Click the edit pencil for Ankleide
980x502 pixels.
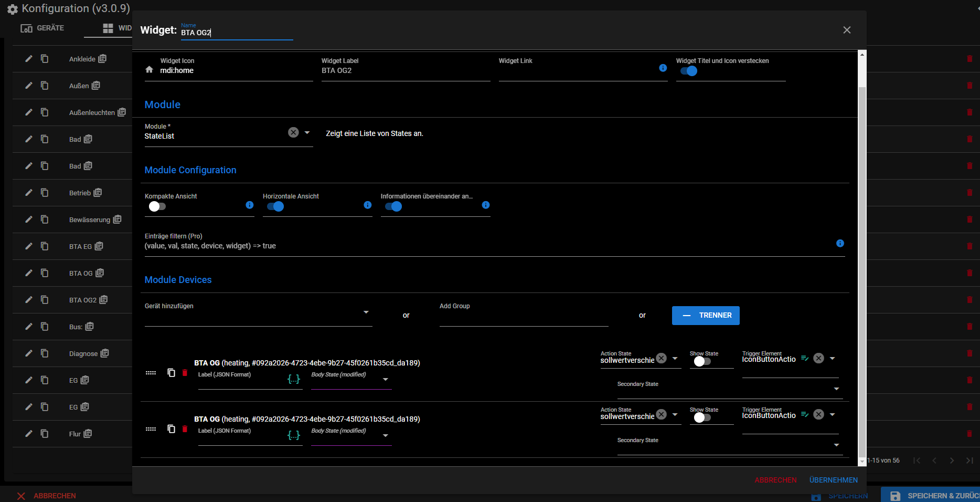(x=29, y=59)
